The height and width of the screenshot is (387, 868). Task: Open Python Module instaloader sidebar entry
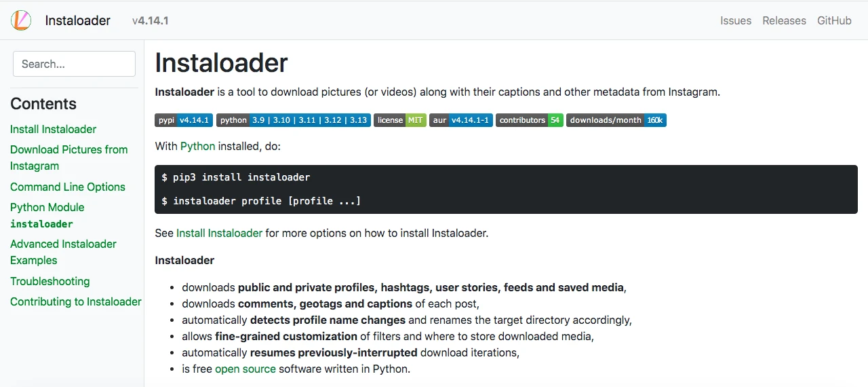[47, 215]
